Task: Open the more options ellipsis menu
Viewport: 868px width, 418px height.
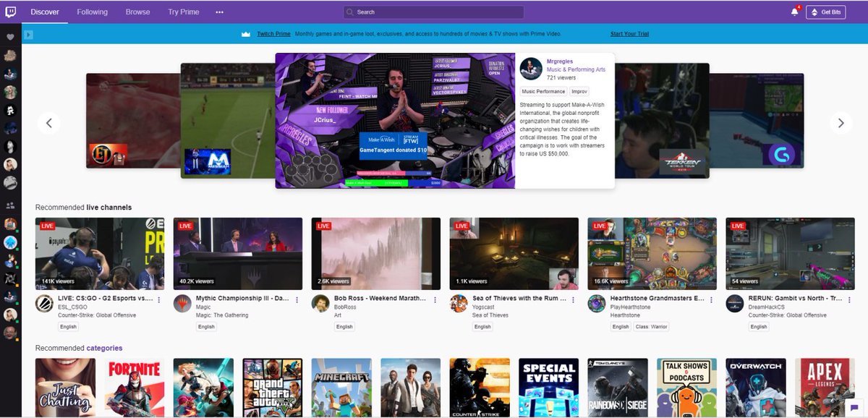Action: 219,12
